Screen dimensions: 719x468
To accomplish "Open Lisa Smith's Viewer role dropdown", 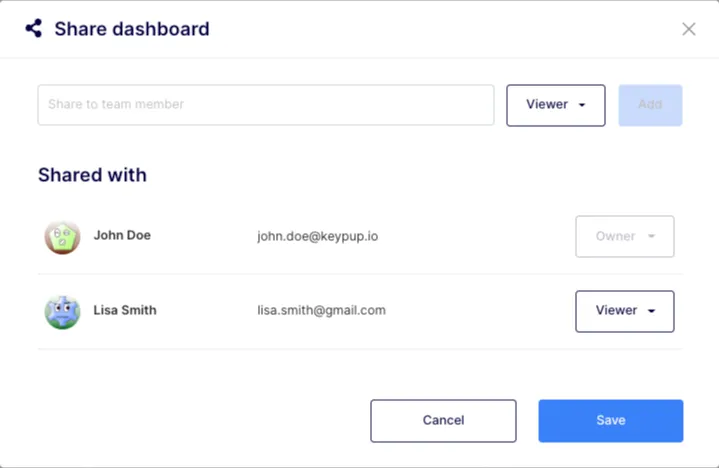I will tap(624, 311).
